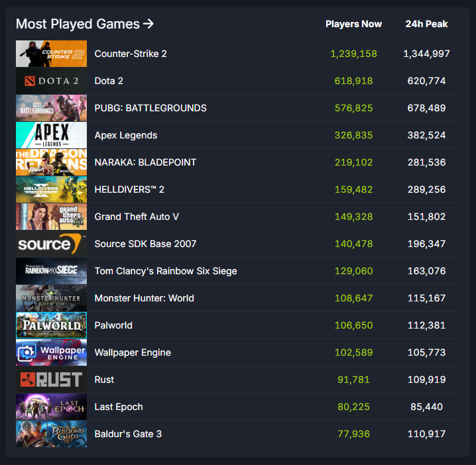Select the Apex Legends title text

tap(126, 135)
